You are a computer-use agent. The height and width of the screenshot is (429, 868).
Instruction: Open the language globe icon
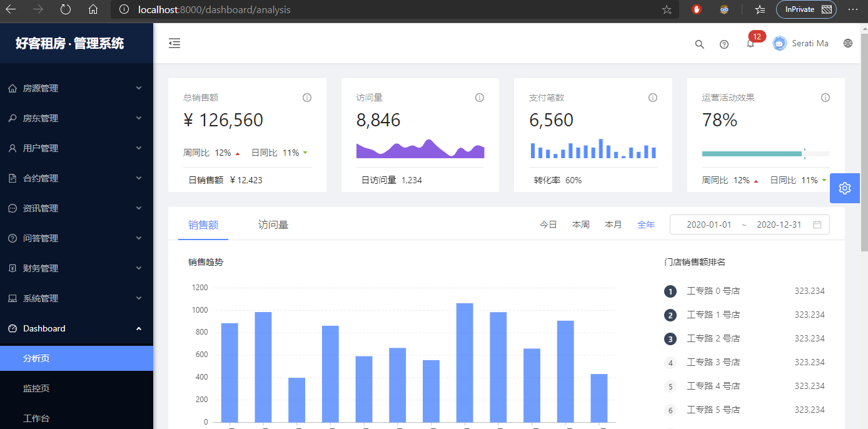(848, 43)
